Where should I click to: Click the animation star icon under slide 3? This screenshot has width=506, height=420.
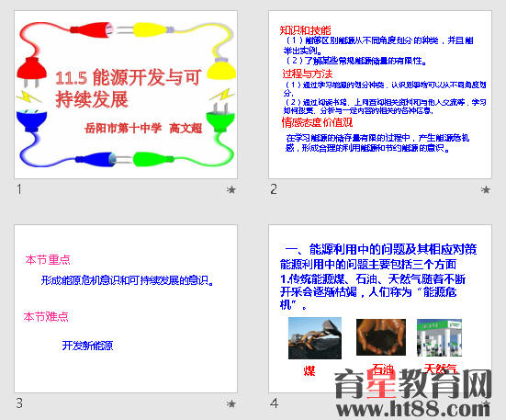coord(231,403)
